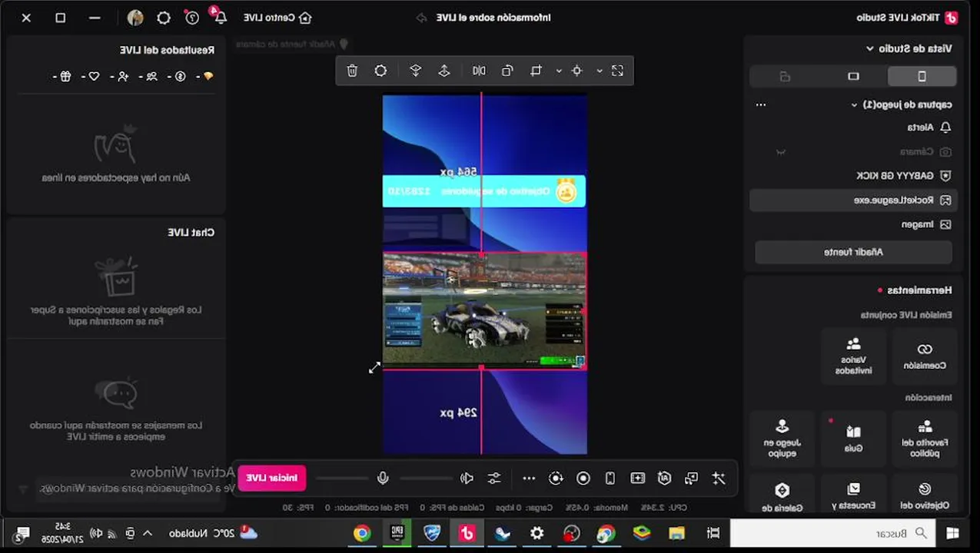This screenshot has height=553, width=980.
Task: Click the profile avatar in title bar
Action: pos(135,18)
